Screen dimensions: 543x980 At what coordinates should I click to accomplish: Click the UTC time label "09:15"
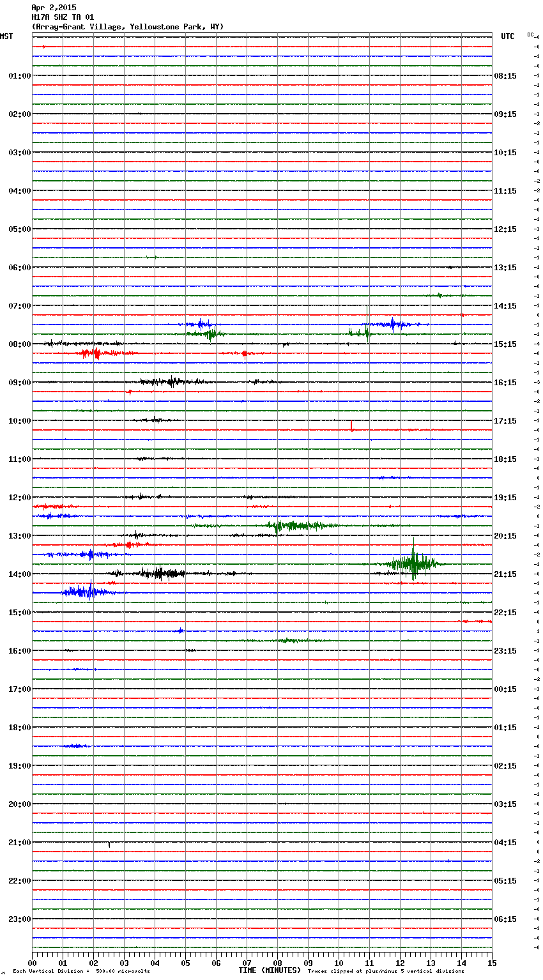tap(505, 114)
